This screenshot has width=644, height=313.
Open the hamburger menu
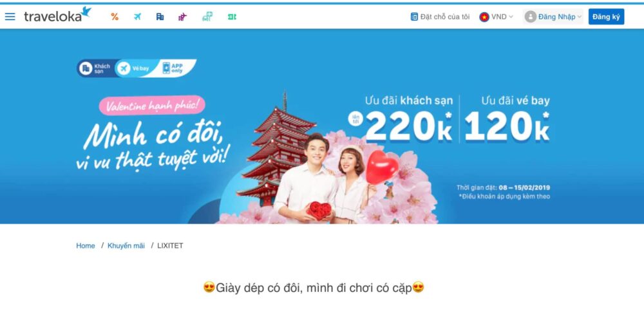(x=10, y=17)
